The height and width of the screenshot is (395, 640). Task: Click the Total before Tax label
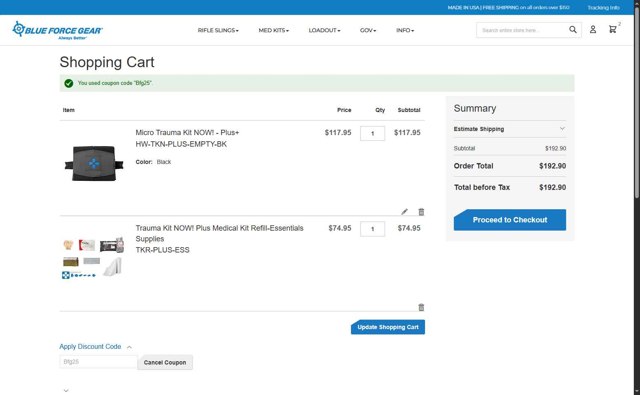[x=482, y=187]
